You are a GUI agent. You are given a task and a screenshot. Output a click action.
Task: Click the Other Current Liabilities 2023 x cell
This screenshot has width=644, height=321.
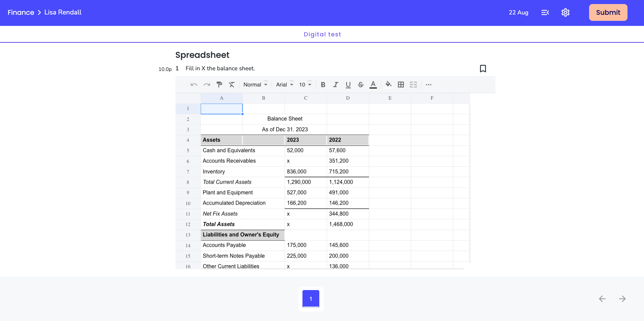click(x=306, y=266)
